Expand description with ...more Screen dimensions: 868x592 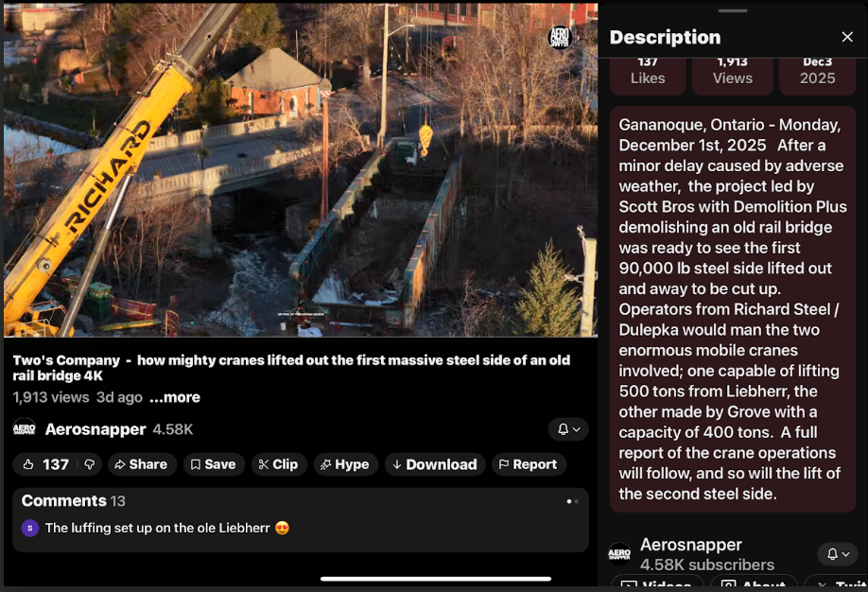(175, 397)
